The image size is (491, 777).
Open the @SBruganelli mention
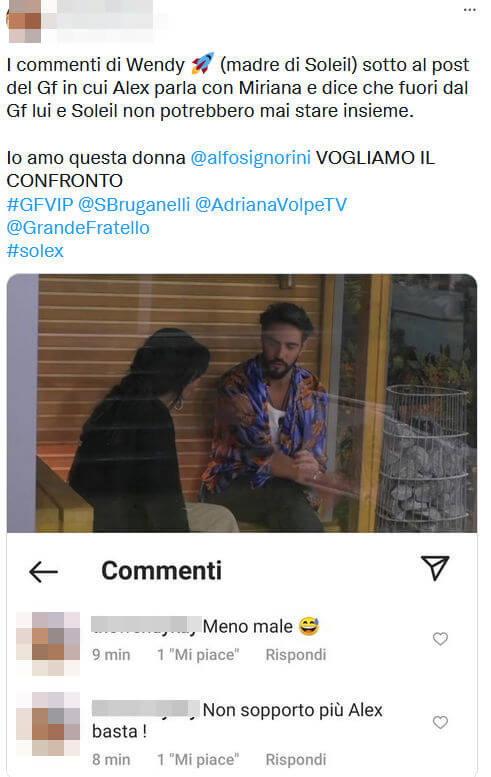134,204
